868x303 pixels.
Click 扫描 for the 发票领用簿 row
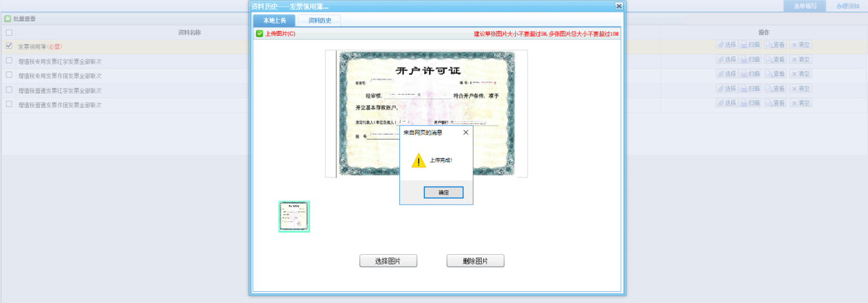[750, 45]
